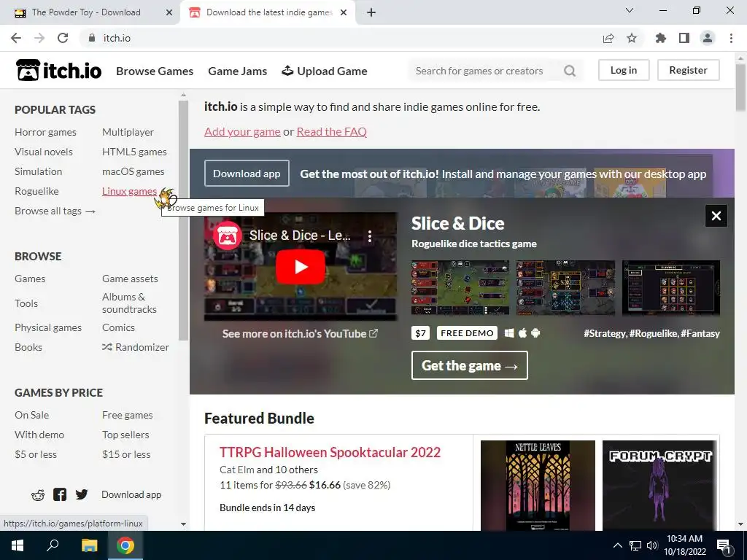Focus the games or creators search field

485,71
